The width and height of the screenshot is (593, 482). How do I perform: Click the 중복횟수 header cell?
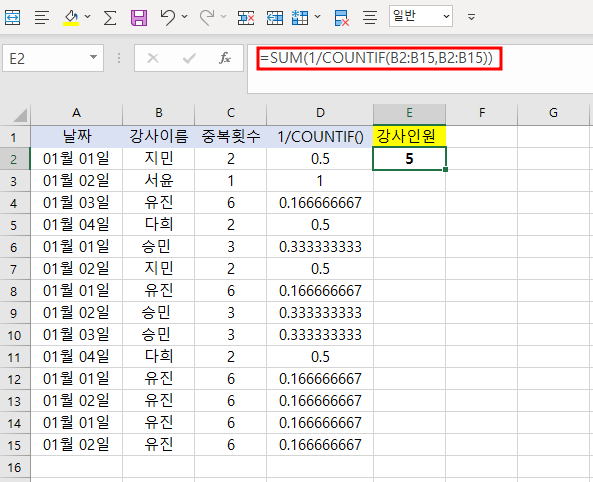[x=230, y=137]
